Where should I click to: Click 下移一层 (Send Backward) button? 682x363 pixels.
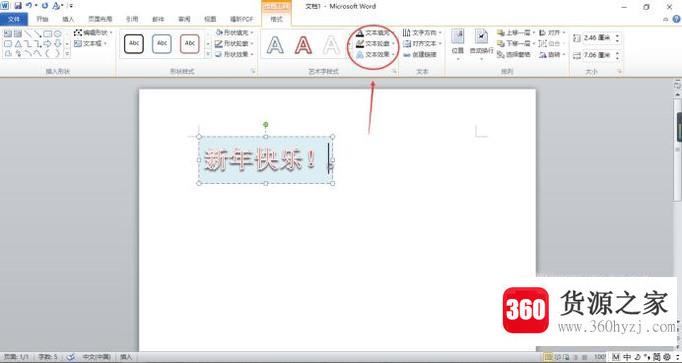(515, 43)
